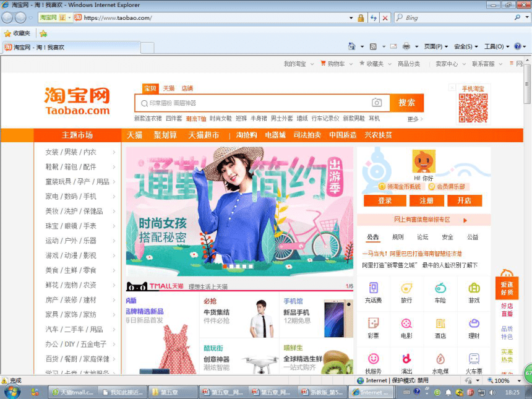
Task: Click the camera image search icon
Action: [377, 103]
